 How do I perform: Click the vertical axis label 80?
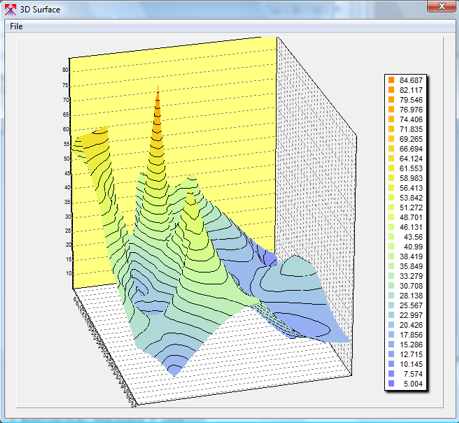(65, 70)
